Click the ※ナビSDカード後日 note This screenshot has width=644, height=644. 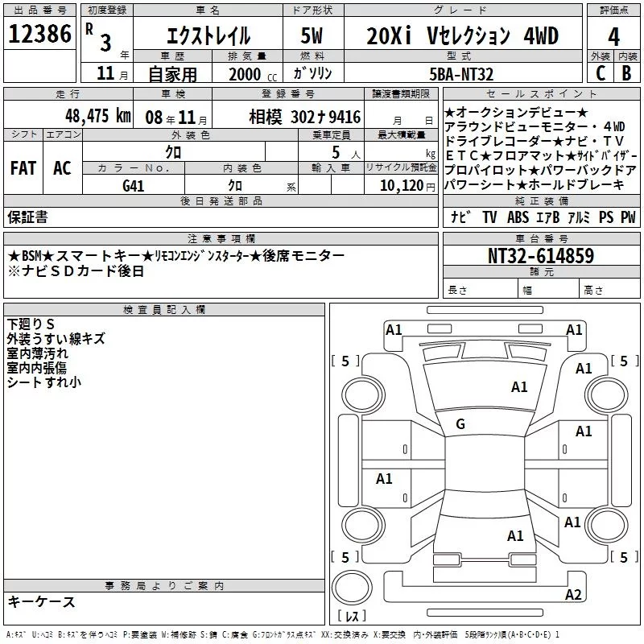(76, 271)
